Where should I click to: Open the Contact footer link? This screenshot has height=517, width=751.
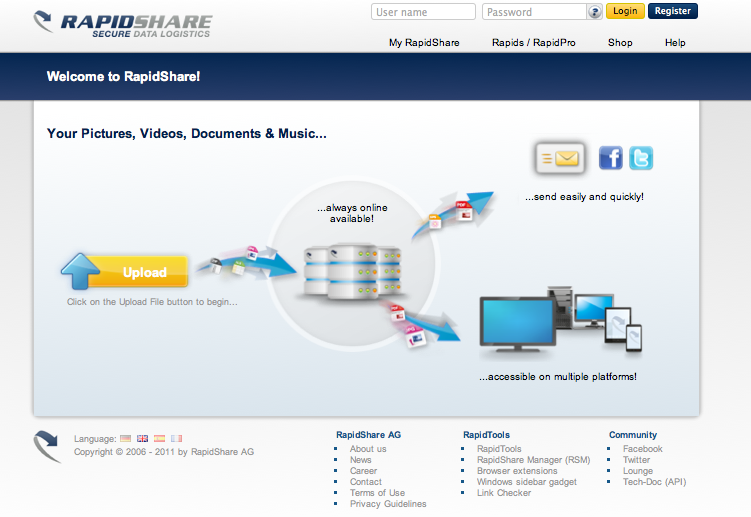coord(366,482)
